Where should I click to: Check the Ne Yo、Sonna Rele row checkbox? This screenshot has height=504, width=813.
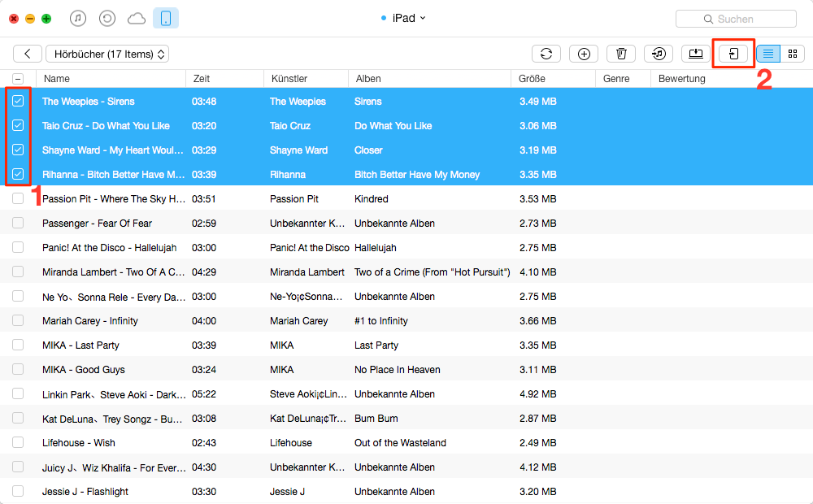pos(18,296)
